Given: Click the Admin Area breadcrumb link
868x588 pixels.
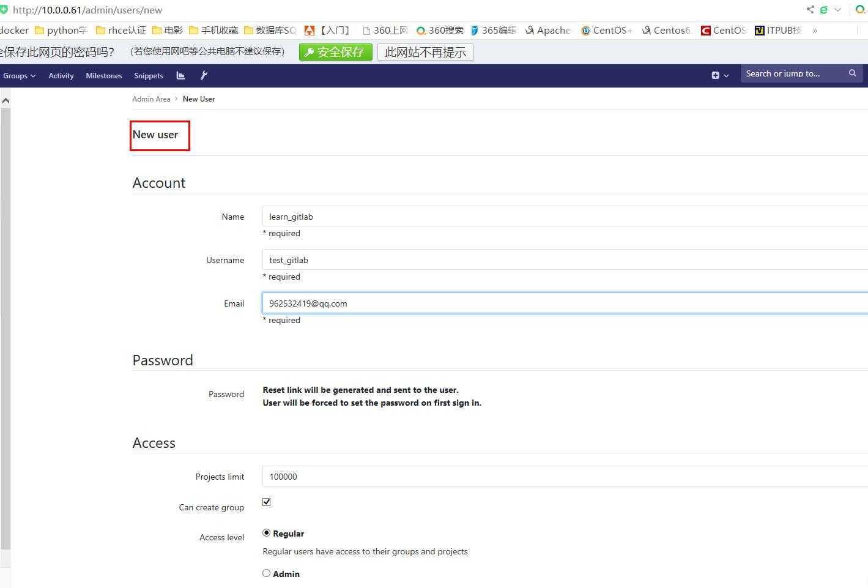Looking at the screenshot, I should coord(151,99).
